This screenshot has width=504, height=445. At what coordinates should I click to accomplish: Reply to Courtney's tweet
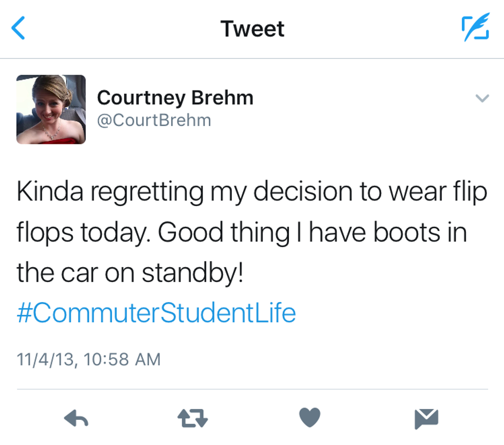click(76, 419)
